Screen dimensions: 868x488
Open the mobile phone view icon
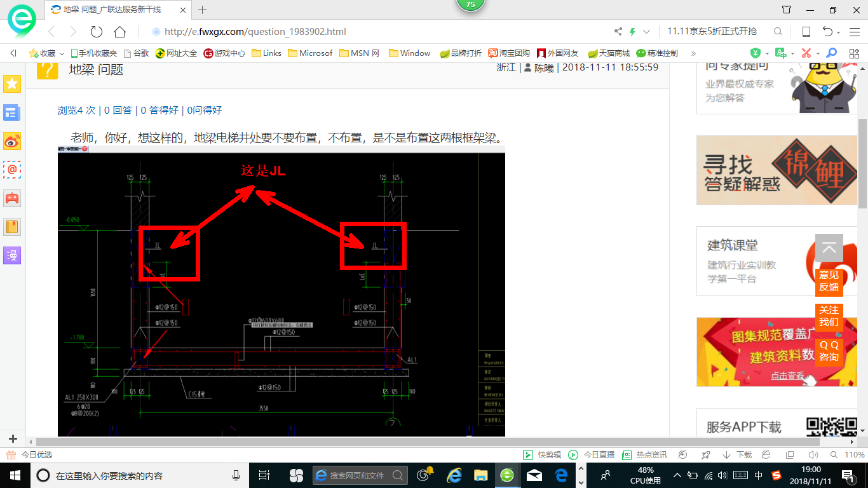point(806,32)
